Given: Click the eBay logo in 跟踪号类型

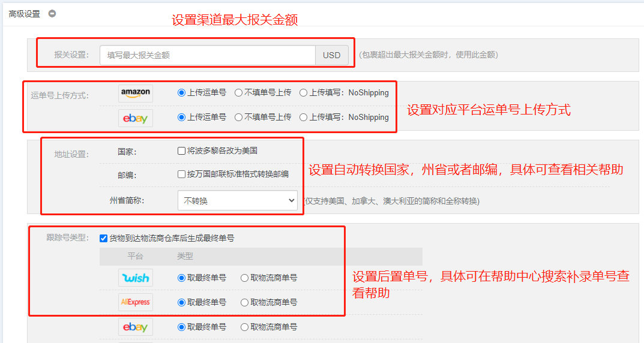Looking at the screenshot, I should [x=135, y=327].
